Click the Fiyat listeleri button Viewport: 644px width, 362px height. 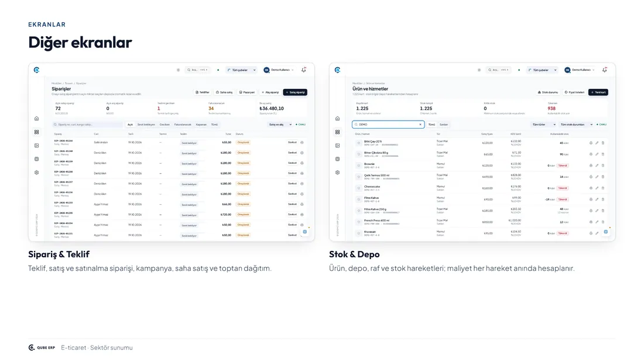(574, 92)
